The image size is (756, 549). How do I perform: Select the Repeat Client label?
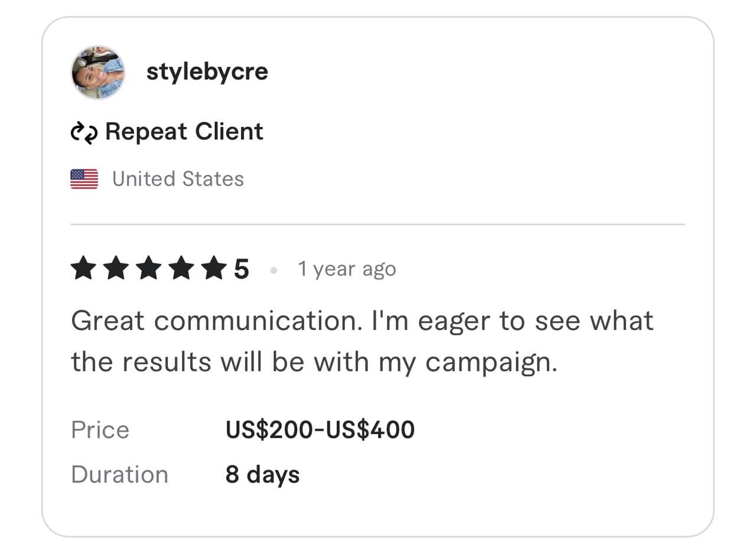click(184, 132)
